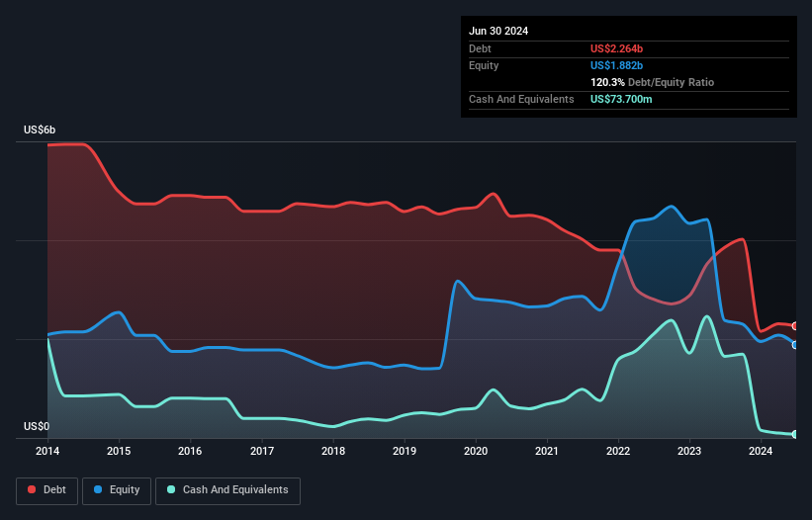Click the US$0 y-axis label
Image resolution: width=812 pixels, height=520 pixels.
pos(37,426)
